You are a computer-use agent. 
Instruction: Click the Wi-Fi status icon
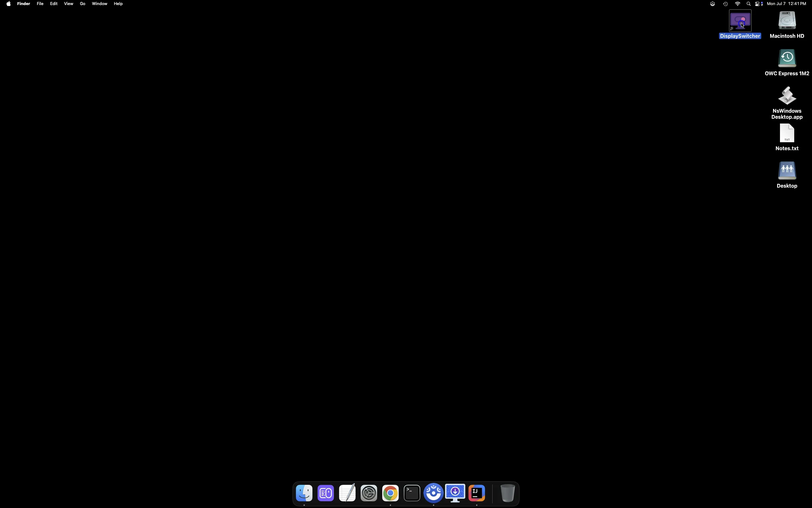(738, 4)
